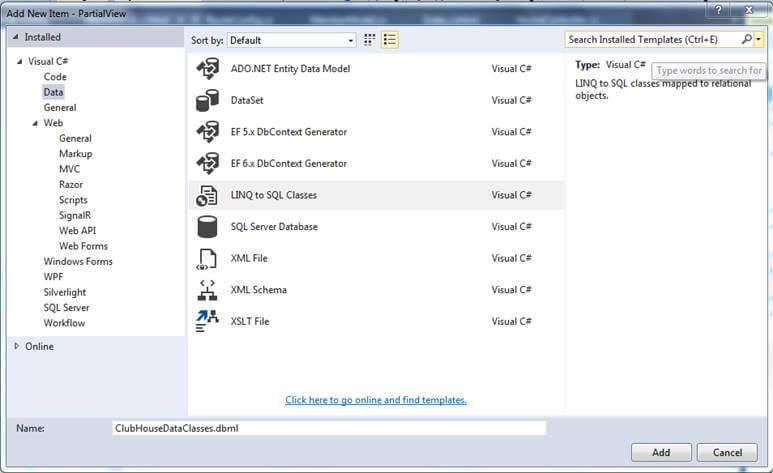The height and width of the screenshot is (473, 773).
Task: Click the Name input field
Action: 329,428
